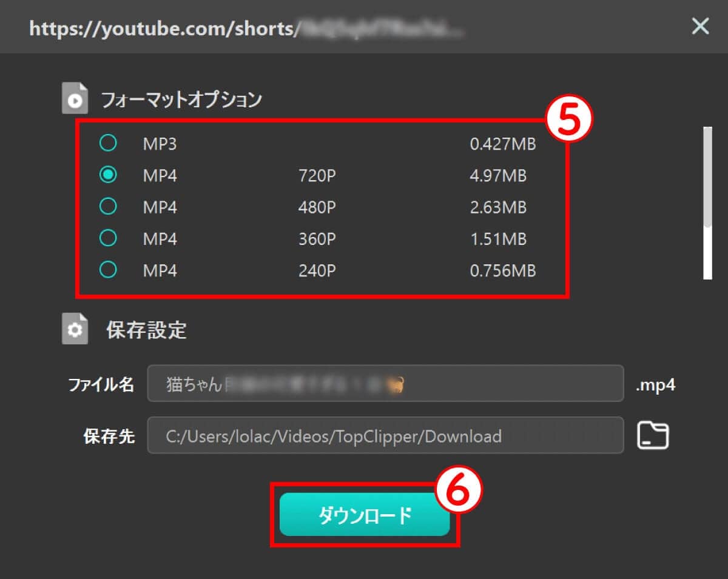Click the ファイル名 input field
This screenshot has height=579, width=728.
coord(385,383)
